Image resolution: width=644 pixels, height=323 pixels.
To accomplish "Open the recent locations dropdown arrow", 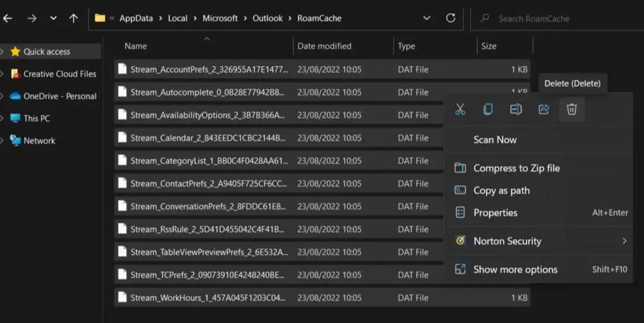I will coord(53,18).
